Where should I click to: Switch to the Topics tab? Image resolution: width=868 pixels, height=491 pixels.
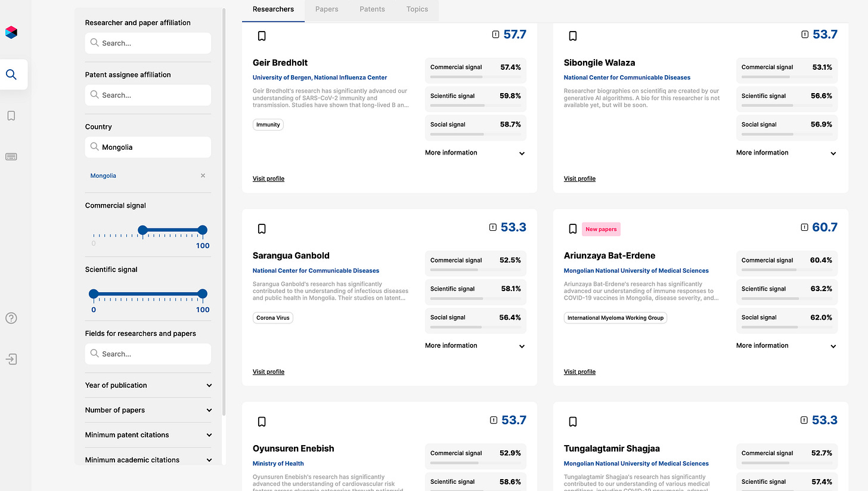tap(417, 9)
